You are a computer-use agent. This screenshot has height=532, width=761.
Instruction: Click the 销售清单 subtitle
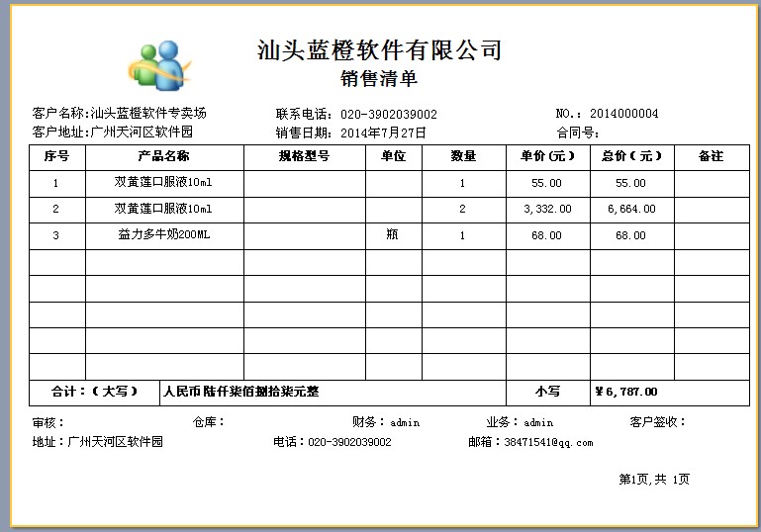coord(379,78)
